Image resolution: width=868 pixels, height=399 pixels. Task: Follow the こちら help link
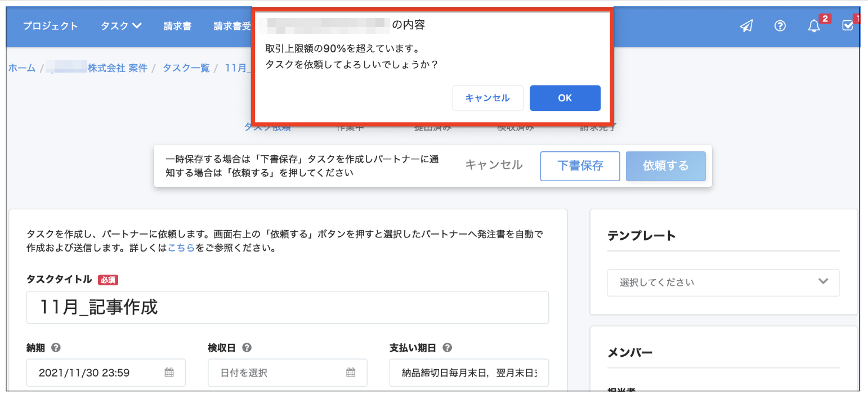click(x=181, y=248)
